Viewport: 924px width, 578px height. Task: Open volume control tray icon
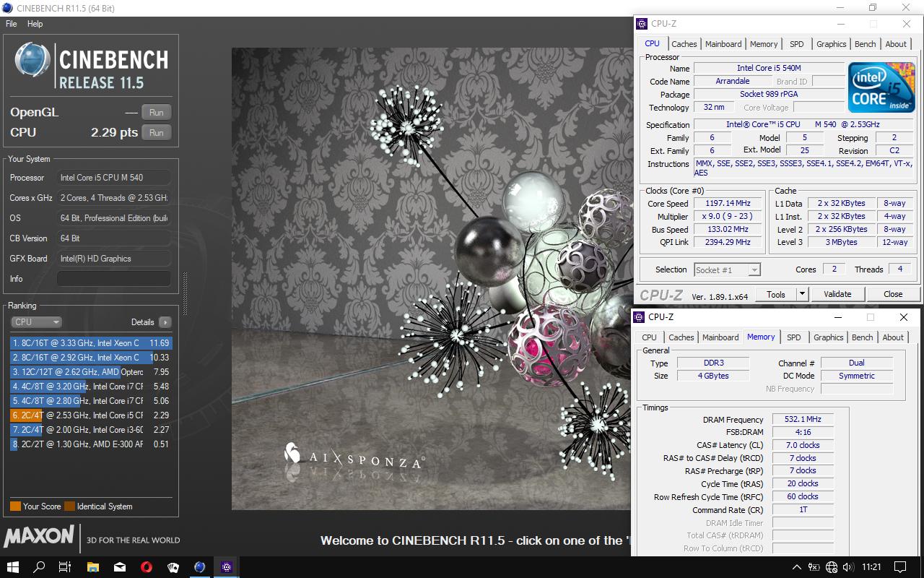point(847,567)
